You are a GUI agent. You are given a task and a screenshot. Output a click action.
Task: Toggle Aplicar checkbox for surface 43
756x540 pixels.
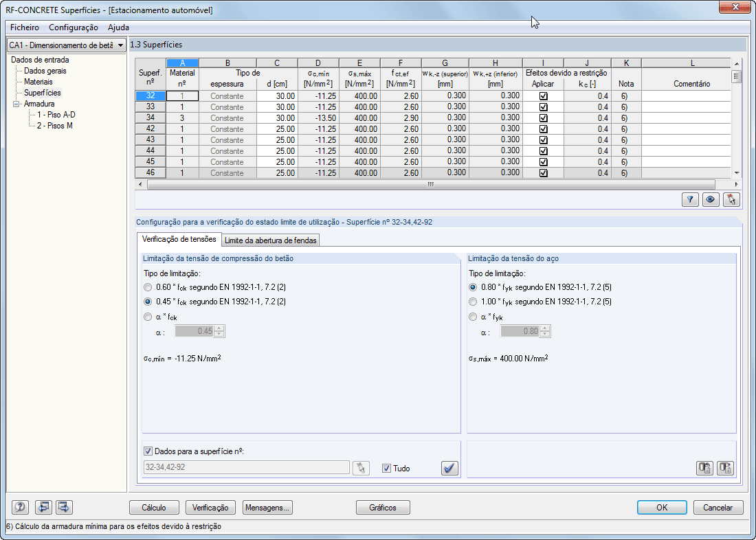[x=544, y=140]
